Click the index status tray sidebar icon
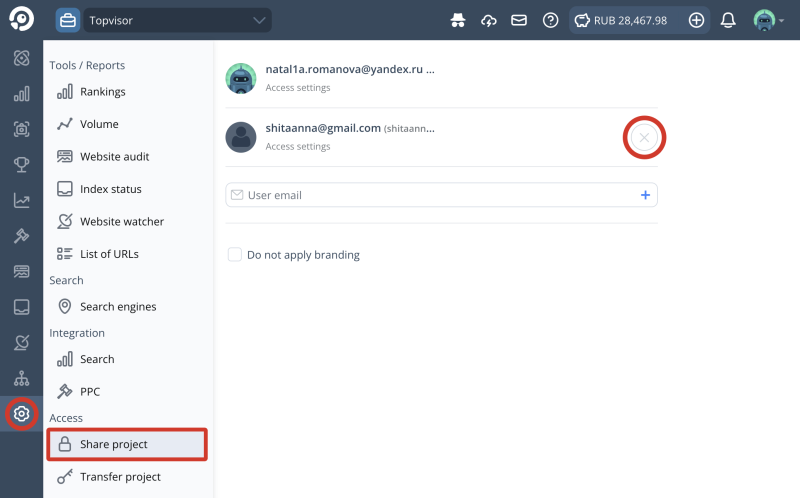Viewport: 800px width, 498px height. tap(21, 307)
